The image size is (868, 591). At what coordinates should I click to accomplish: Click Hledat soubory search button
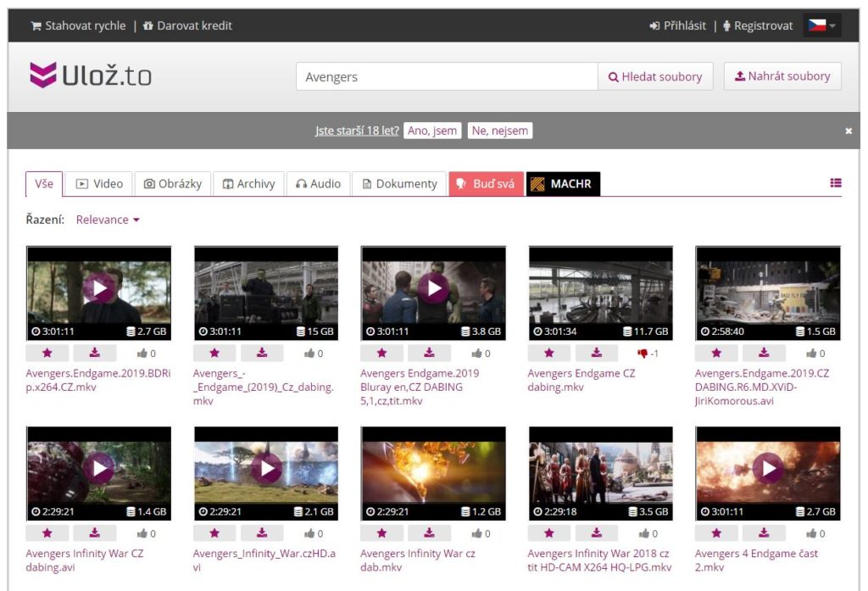point(655,76)
